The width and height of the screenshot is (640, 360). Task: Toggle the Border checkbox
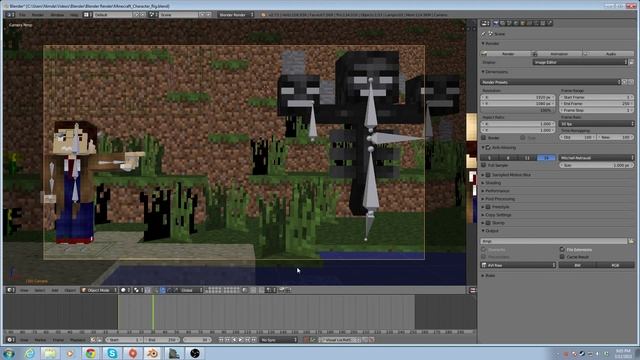click(x=484, y=138)
